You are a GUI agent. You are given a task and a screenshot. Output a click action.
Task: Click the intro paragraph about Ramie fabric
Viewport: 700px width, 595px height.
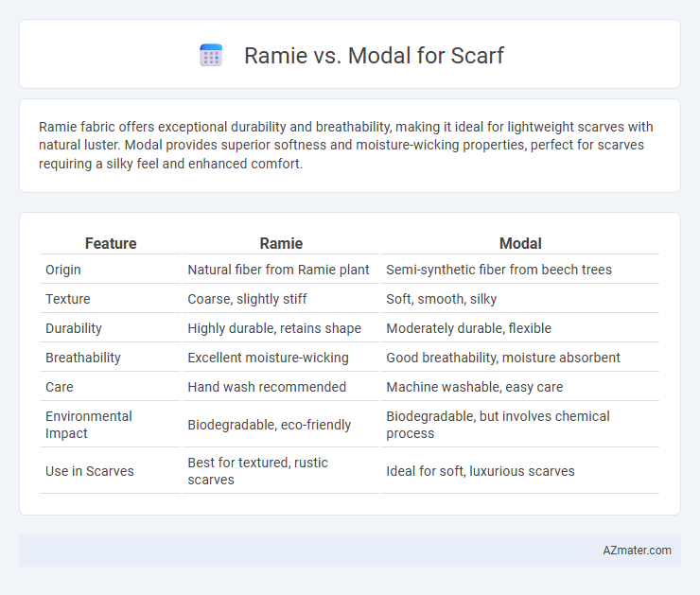345,145
